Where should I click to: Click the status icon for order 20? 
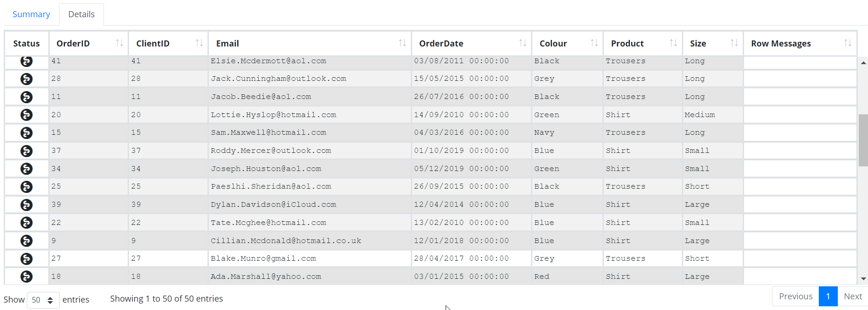pos(26,115)
